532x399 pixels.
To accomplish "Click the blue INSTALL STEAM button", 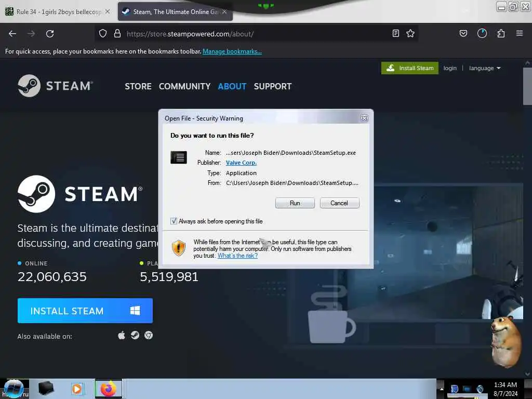I will pos(85,311).
